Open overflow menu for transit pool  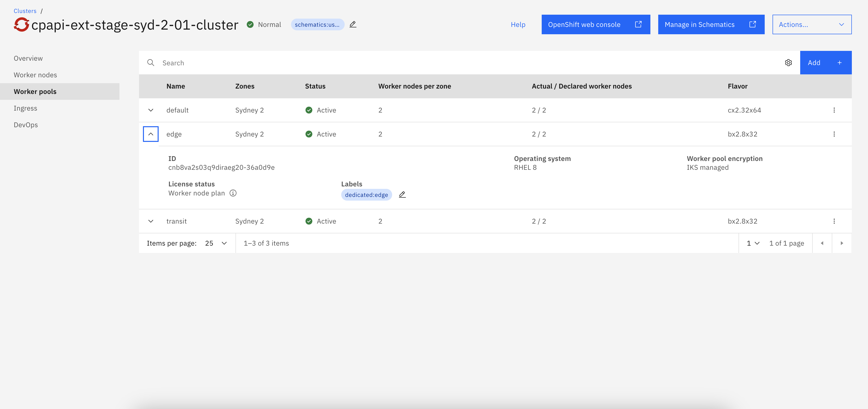tap(834, 221)
